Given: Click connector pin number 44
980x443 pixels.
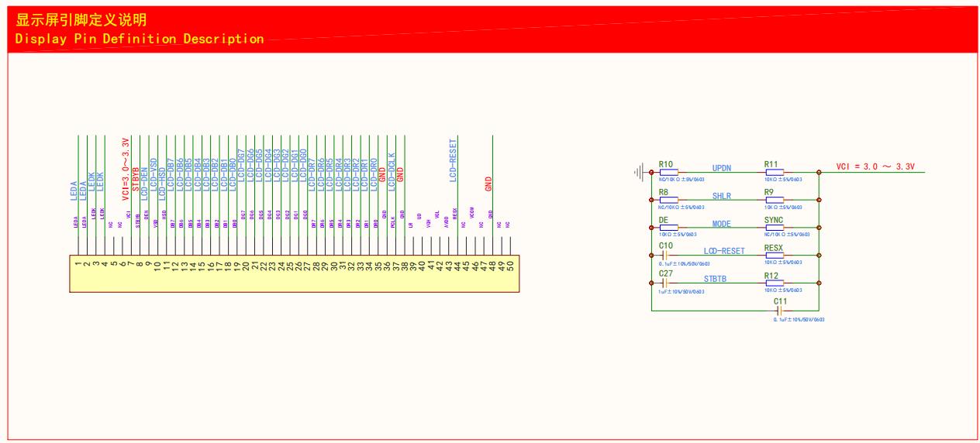Looking at the screenshot, I should (458, 265).
